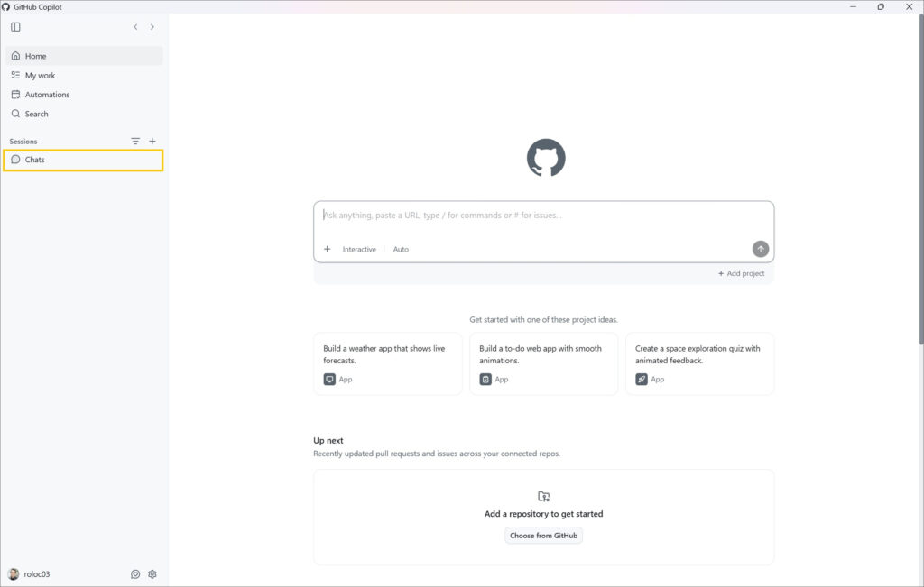Click the prompt input field
924x587 pixels.
click(x=543, y=216)
